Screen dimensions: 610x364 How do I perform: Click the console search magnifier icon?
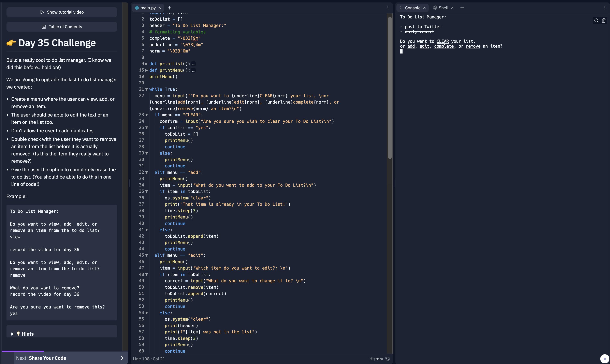click(596, 21)
